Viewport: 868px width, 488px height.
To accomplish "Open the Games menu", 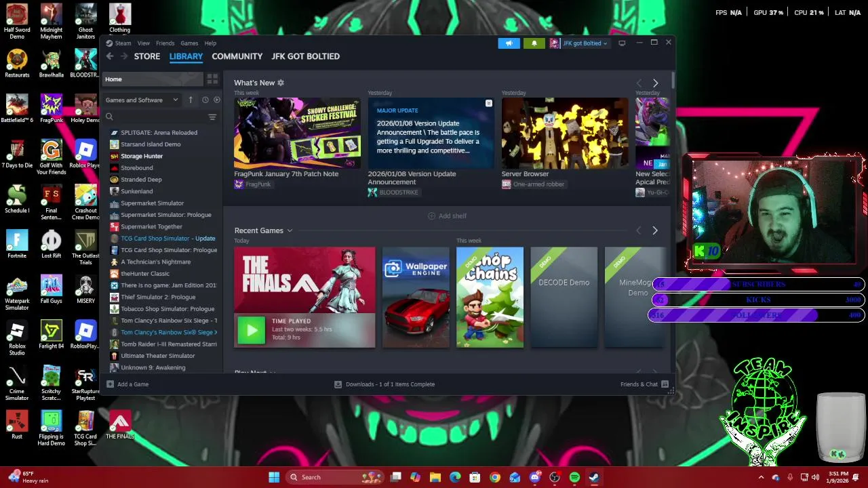I will click(189, 43).
